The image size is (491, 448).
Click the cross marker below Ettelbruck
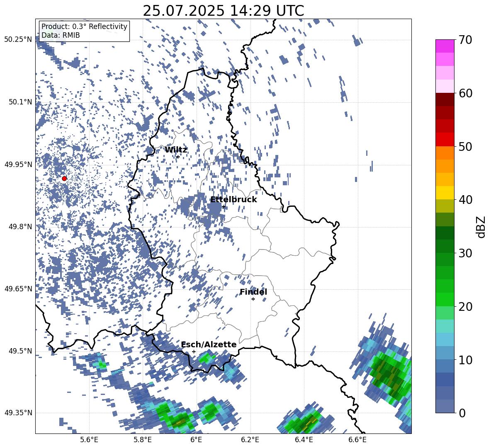pos(224,207)
